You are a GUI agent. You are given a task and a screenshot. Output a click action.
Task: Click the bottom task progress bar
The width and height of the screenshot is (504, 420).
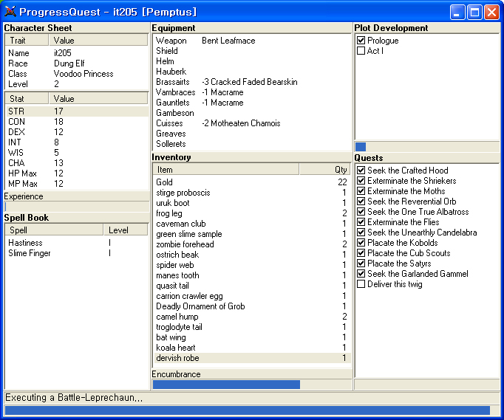pyautogui.click(x=252, y=410)
